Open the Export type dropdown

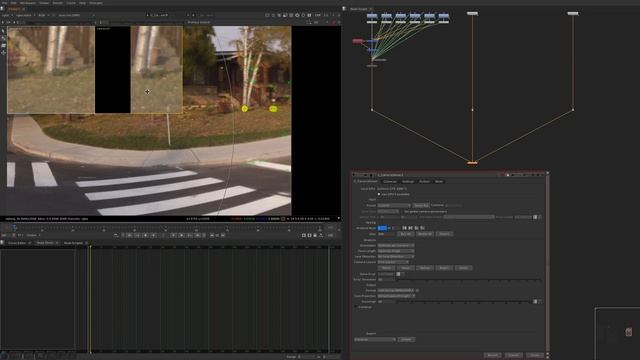tap(375, 339)
